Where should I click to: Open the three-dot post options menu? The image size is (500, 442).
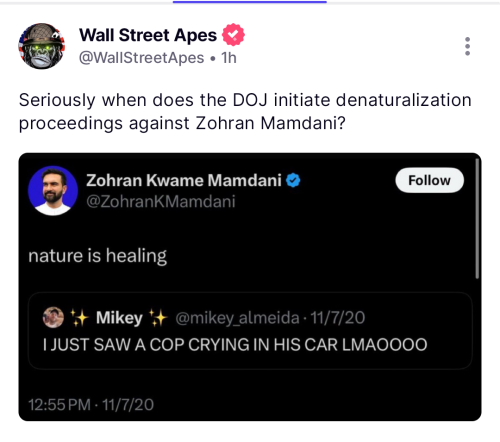[467, 46]
